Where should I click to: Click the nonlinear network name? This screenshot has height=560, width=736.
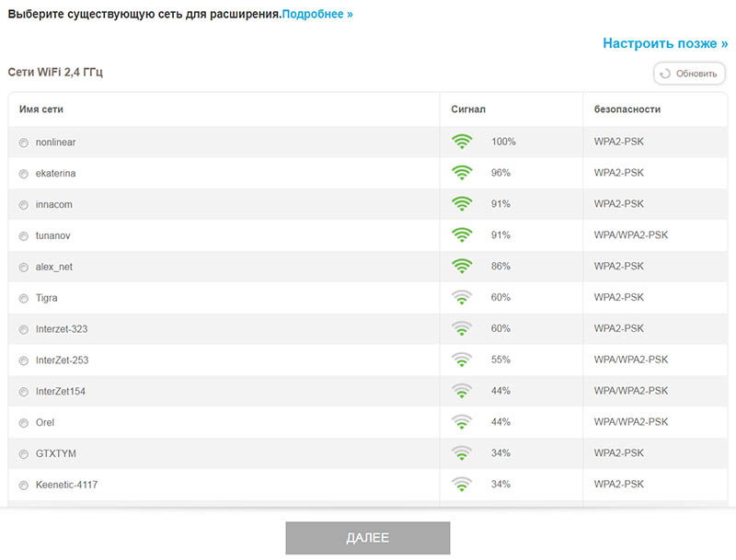(x=55, y=143)
